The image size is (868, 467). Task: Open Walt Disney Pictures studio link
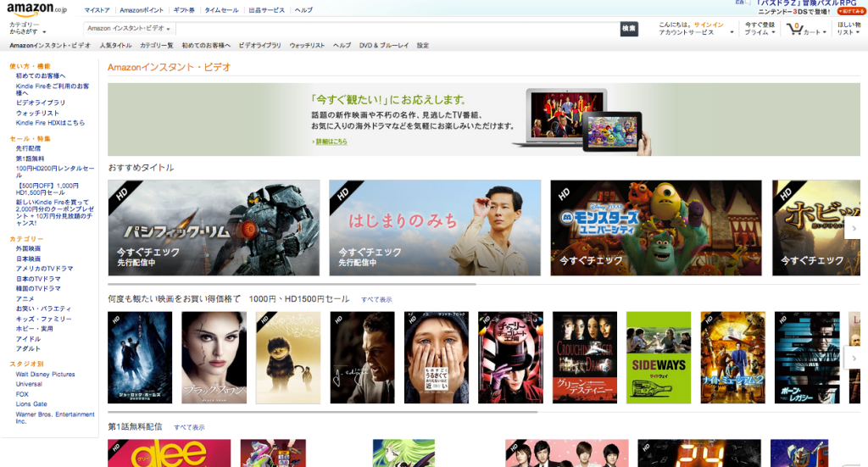pos(46,374)
